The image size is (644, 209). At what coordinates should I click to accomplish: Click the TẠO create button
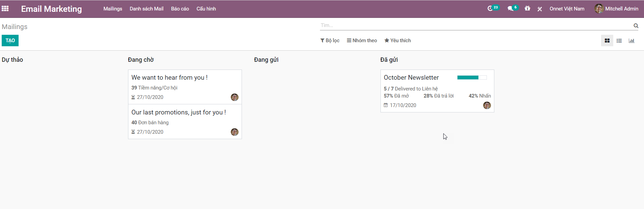tap(10, 41)
